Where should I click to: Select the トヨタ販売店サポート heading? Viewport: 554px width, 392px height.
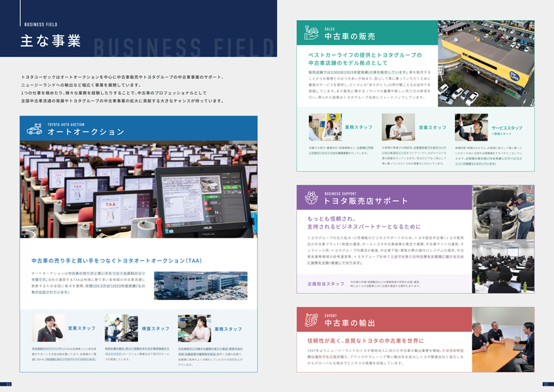366,201
